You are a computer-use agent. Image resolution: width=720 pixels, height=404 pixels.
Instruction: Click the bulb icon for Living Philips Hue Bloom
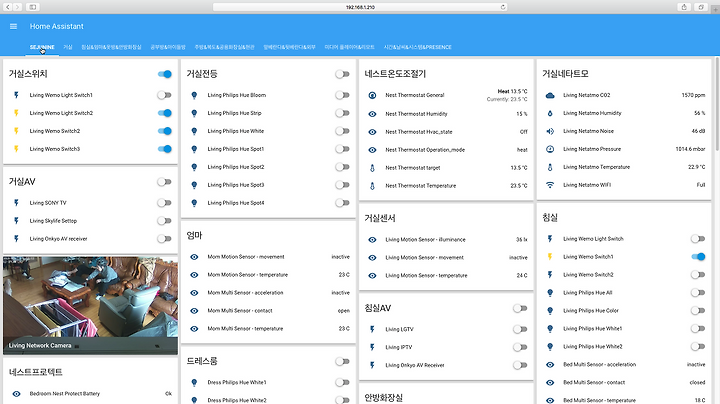(x=194, y=95)
